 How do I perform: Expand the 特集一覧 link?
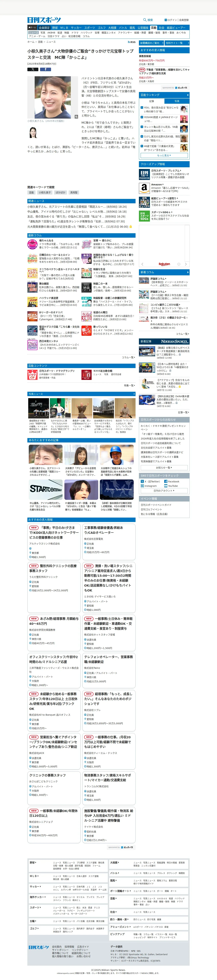(130, 385)
